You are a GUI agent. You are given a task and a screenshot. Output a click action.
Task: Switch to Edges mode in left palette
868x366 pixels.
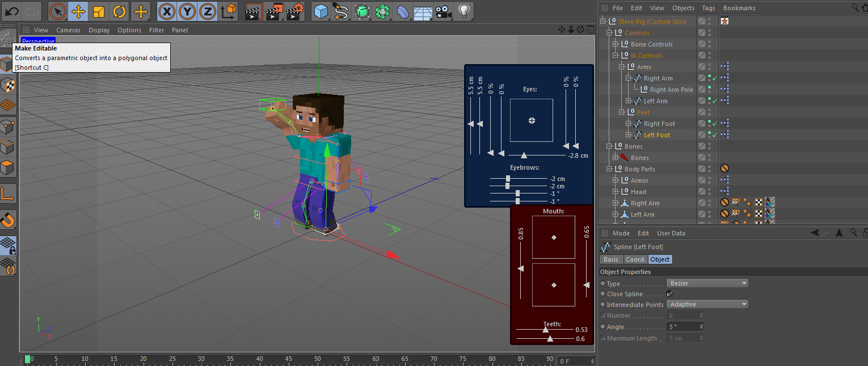coord(8,148)
